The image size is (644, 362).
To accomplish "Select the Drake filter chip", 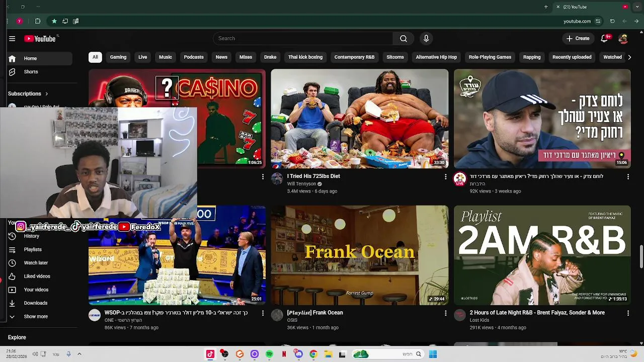I will [x=270, y=57].
